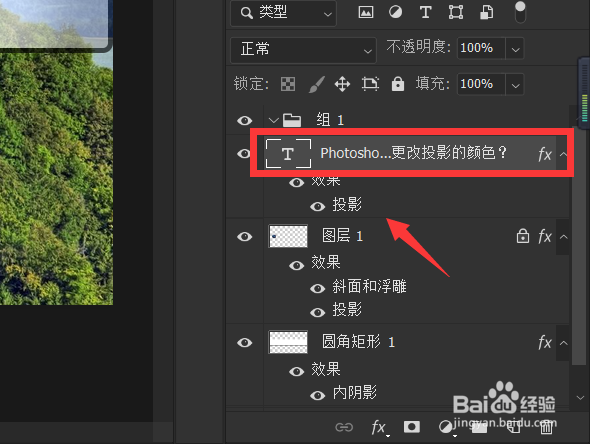
Task: Click the 图层 1 layer thumbnail
Action: tap(288, 236)
